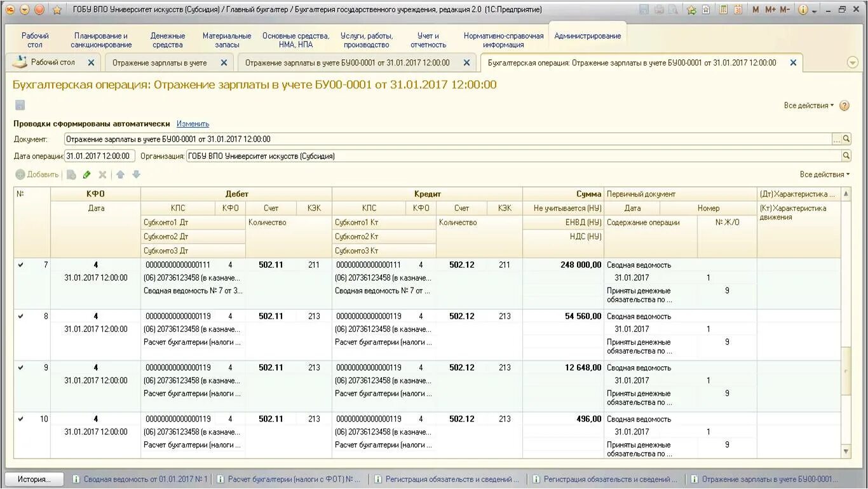Click the title bar save diskette icon
This screenshot has width=868, height=489.
click(x=644, y=10)
